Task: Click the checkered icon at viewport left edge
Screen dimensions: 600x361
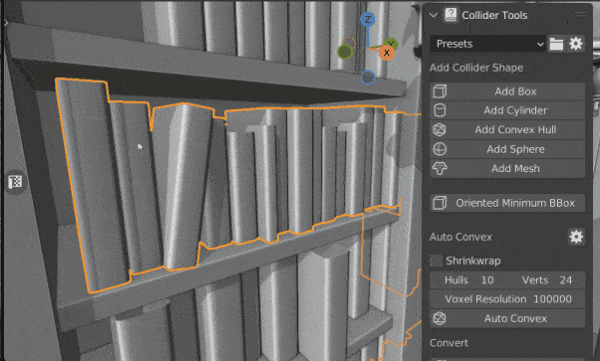Action: (15, 182)
